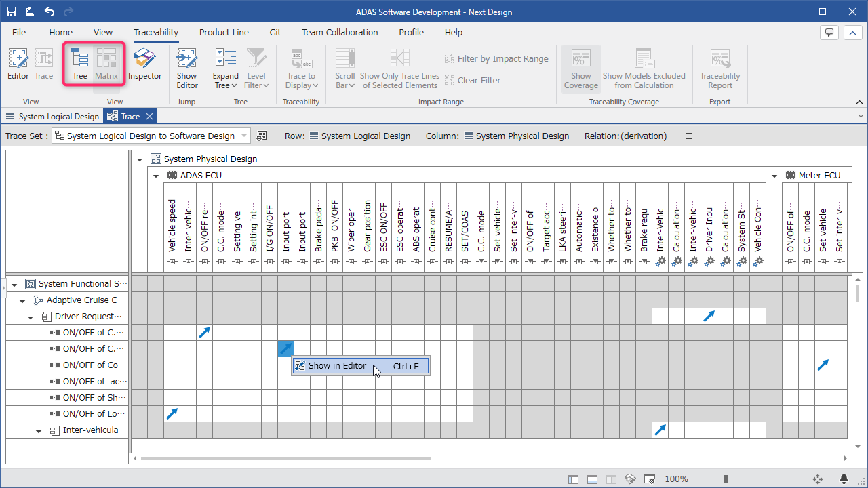Open Trace to Display dropdown
Viewport: 868px width, 488px height.
point(301,68)
